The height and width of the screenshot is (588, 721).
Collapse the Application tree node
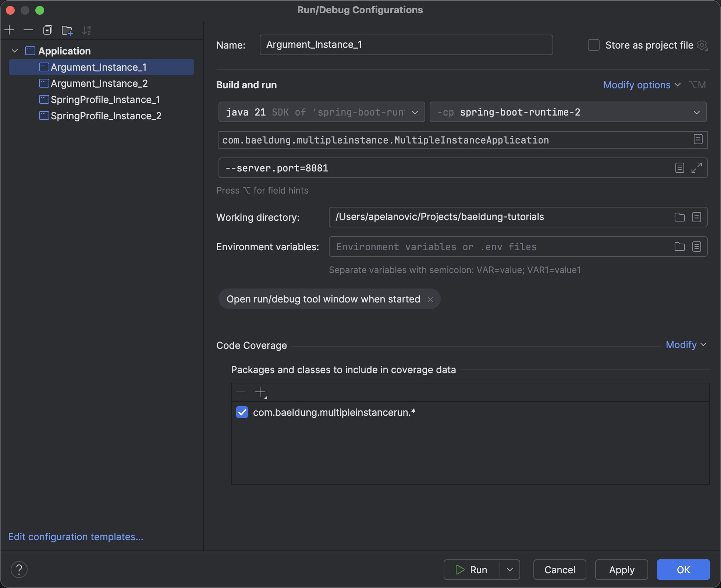15,51
